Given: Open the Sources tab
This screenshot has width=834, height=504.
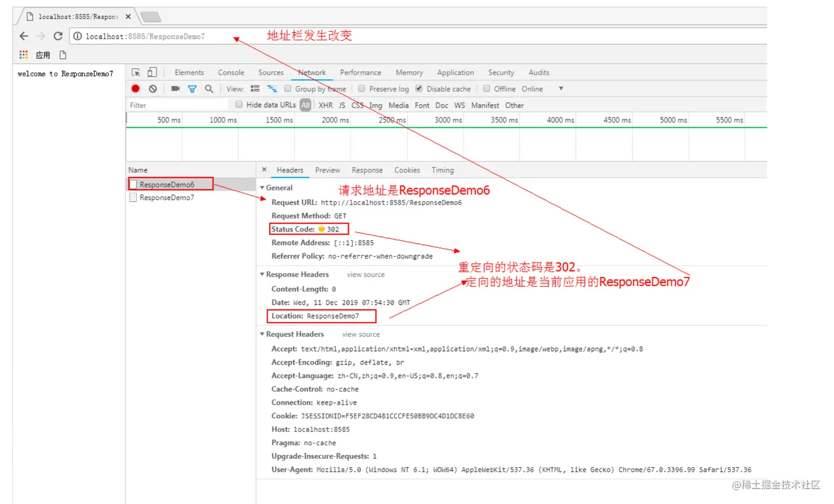Looking at the screenshot, I should point(271,72).
